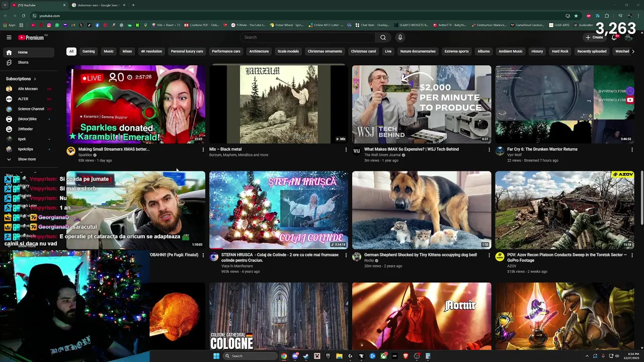Open OBS Studio from the taskbar

(417, 356)
